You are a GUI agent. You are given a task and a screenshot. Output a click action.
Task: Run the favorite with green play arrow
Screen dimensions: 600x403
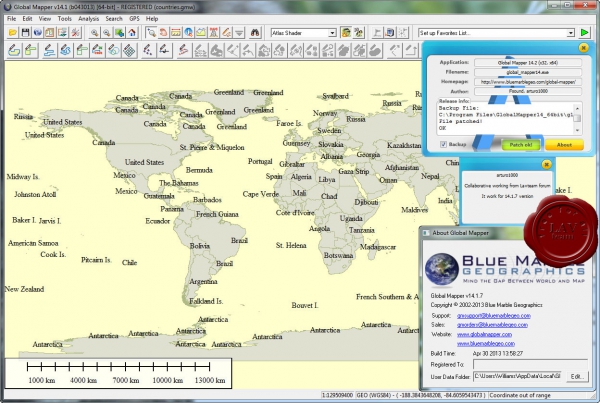click(585, 33)
